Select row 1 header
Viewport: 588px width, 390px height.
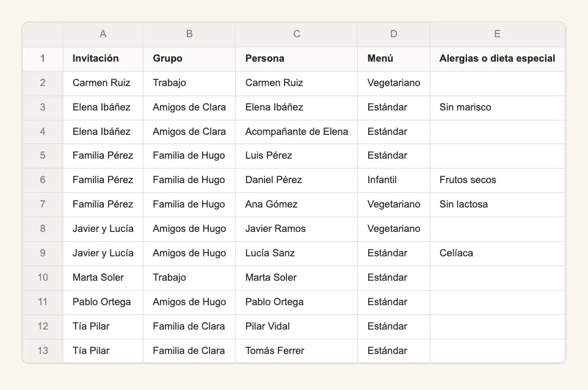pos(42,59)
